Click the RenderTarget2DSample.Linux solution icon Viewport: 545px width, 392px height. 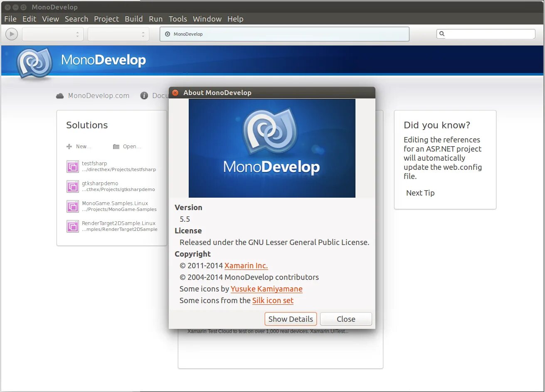pyautogui.click(x=73, y=226)
